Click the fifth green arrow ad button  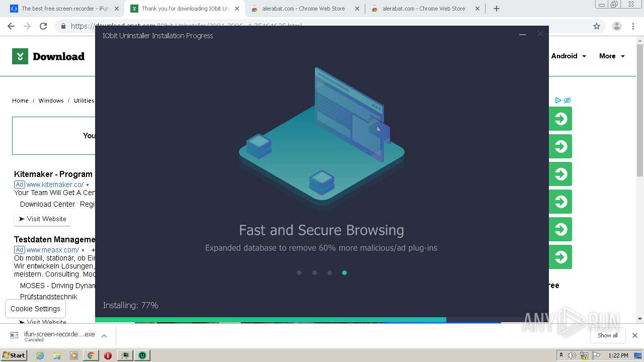560,229
